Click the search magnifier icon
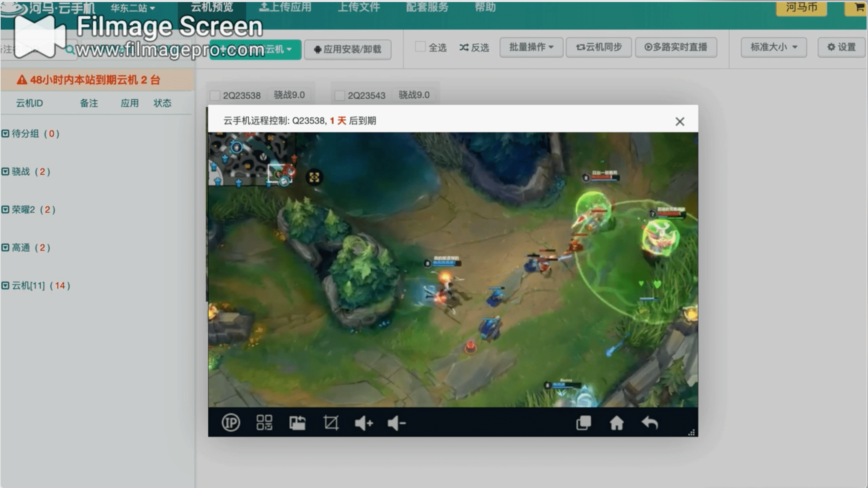 click(x=70, y=49)
